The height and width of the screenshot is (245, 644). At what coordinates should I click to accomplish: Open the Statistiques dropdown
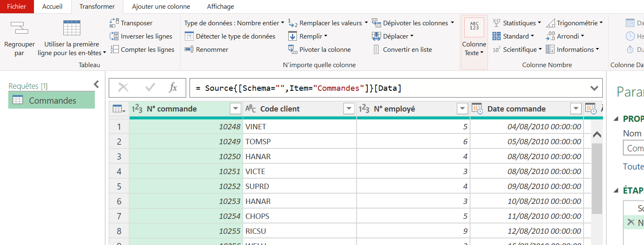point(539,23)
